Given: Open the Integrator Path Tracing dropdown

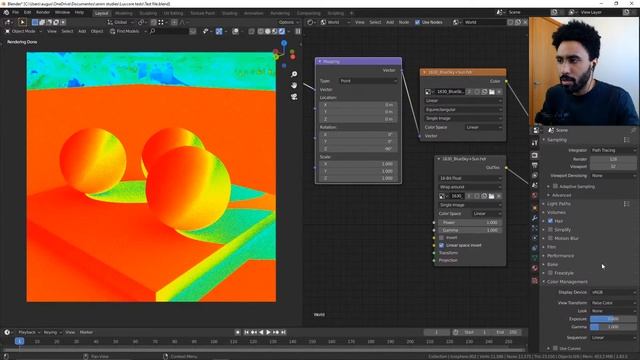Looking at the screenshot, I should point(613,150).
